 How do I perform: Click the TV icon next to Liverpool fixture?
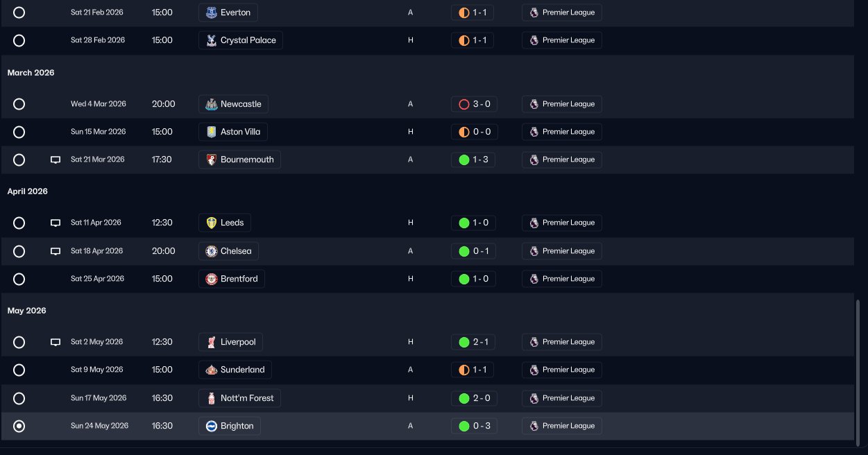[56, 342]
